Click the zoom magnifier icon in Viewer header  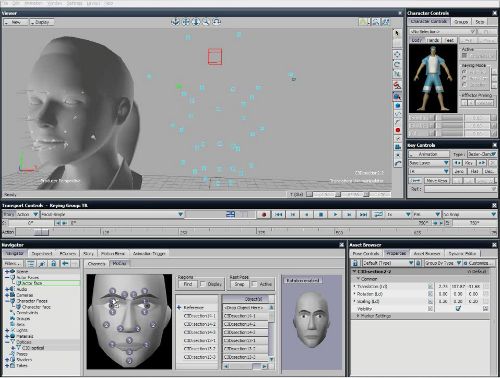[206, 22]
